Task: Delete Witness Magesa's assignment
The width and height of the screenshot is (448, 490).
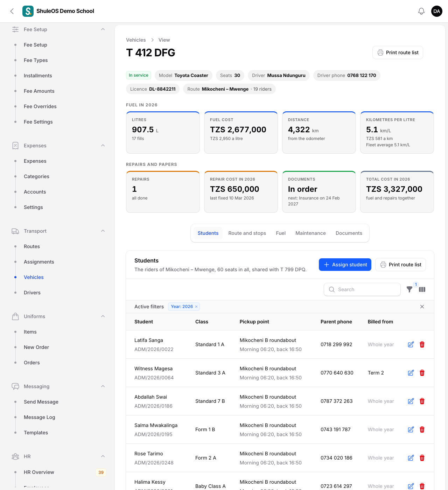Action: pyautogui.click(x=422, y=373)
